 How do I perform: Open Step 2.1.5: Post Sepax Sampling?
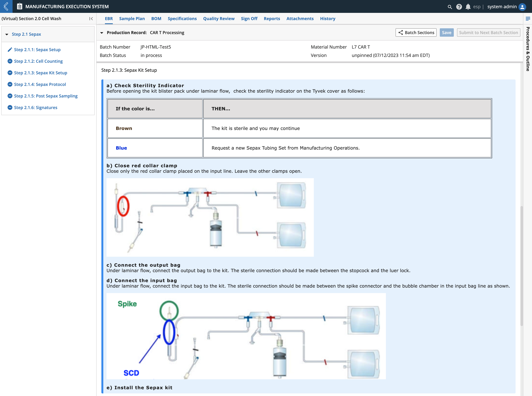pos(46,96)
